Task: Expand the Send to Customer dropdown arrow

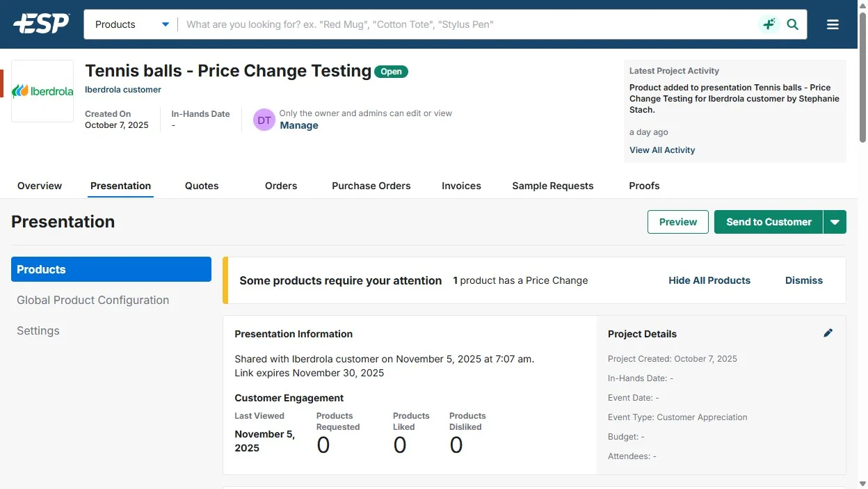Action: pos(835,222)
